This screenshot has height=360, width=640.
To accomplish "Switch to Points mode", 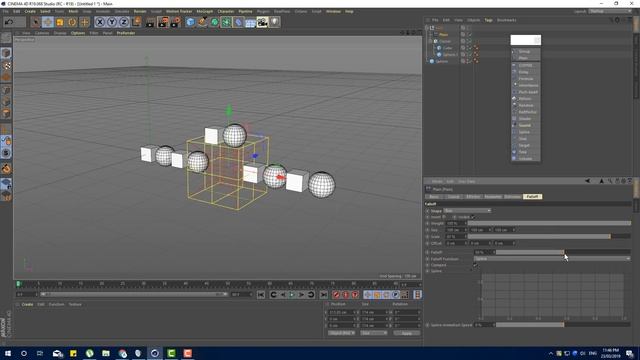I will 6,90.
